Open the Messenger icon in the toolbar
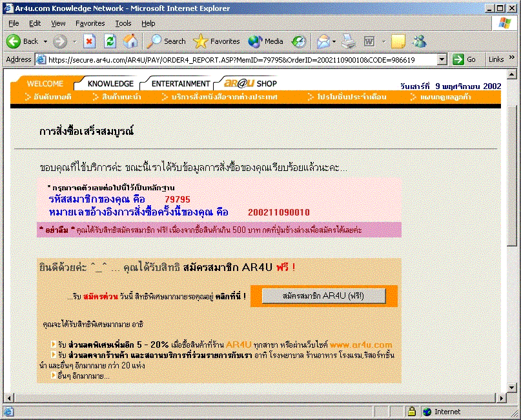Image resolution: width=521 pixels, height=420 pixels. pos(420,41)
